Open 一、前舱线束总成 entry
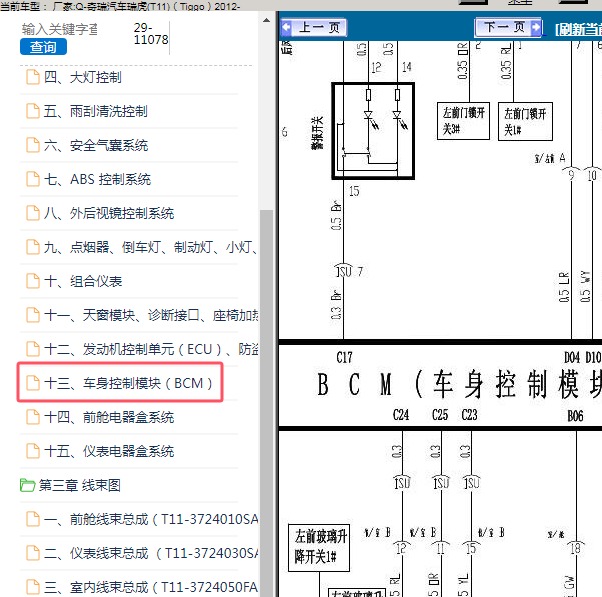This screenshot has width=602, height=597. click(x=151, y=519)
